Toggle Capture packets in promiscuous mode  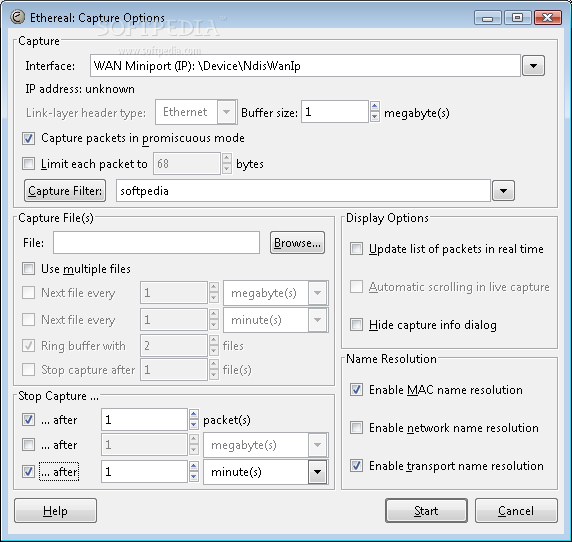(x=28, y=139)
